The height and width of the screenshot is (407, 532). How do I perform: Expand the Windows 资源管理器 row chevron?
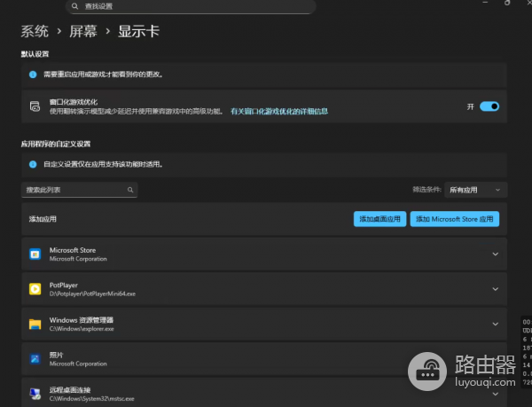pyautogui.click(x=496, y=324)
